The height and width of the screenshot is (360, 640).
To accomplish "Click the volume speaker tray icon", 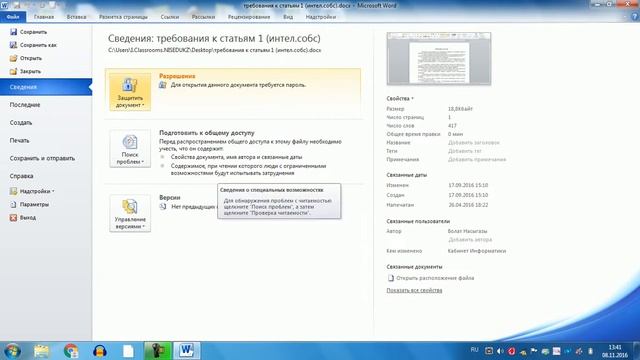I will coord(500,351).
